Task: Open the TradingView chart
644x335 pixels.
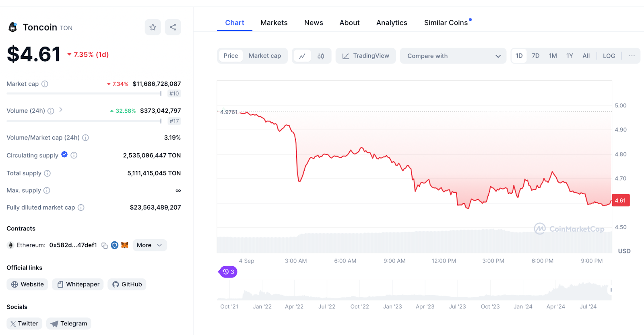Action: point(365,56)
